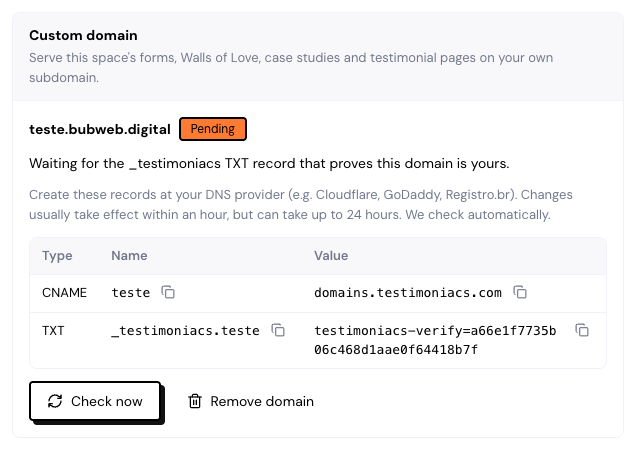This screenshot has height=449, width=636.
Task: Click the TXT type cell
Action: (x=53, y=331)
